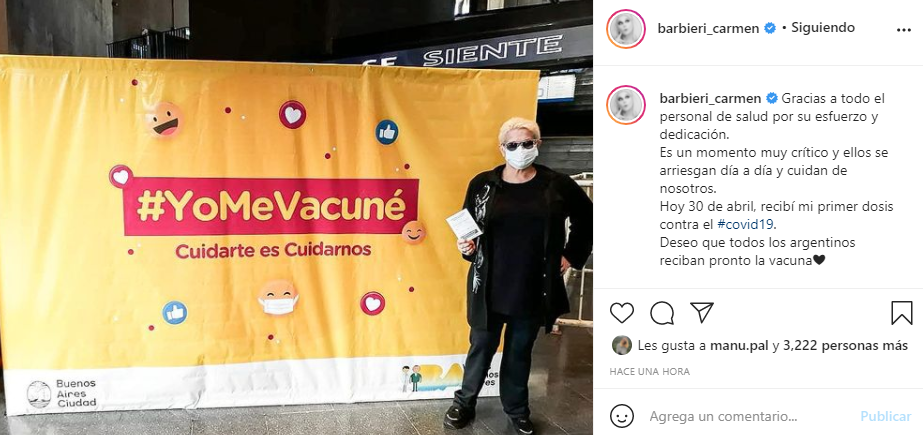This screenshot has height=435, width=923.
Task: Open the HACE UNA HORA timestamp
Action: [649, 372]
